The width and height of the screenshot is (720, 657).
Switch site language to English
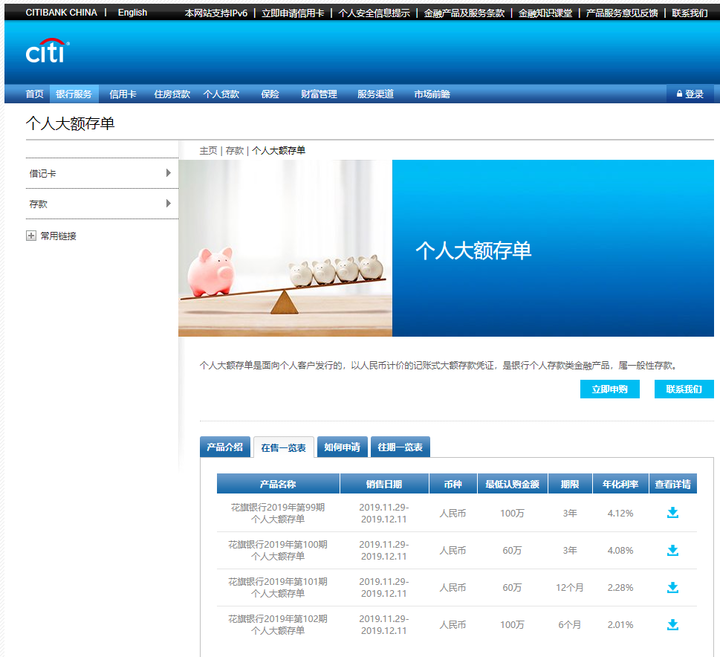[x=132, y=12]
